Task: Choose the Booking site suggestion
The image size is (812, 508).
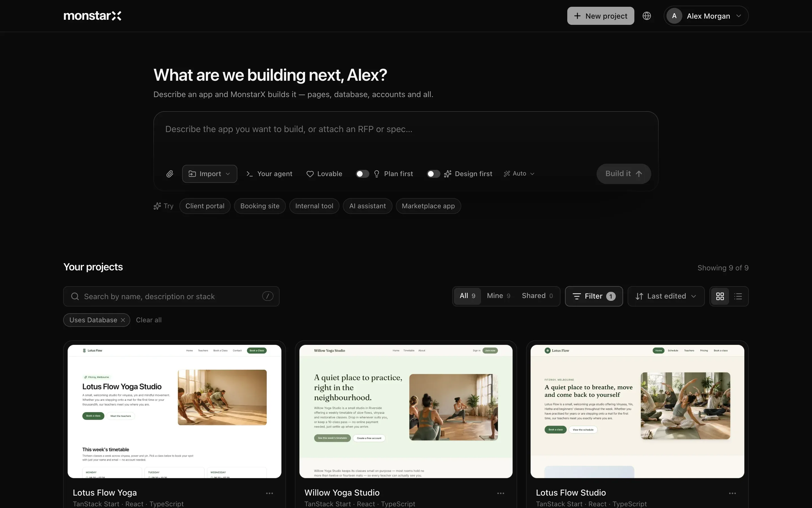Action: tap(260, 206)
